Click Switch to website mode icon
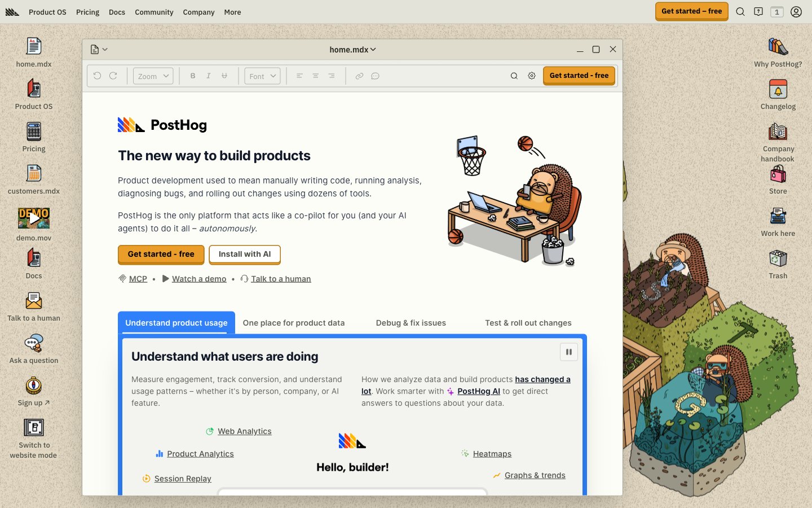This screenshot has width=812, height=508. pos(34,438)
